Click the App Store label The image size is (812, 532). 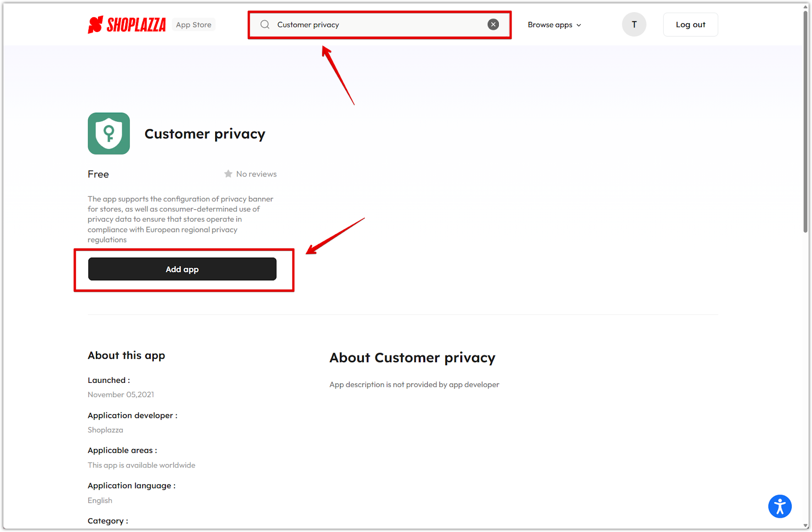[193, 24]
